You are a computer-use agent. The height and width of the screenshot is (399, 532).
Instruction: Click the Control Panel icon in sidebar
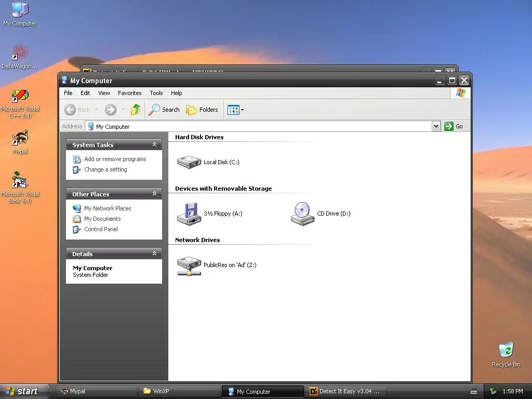(77, 229)
